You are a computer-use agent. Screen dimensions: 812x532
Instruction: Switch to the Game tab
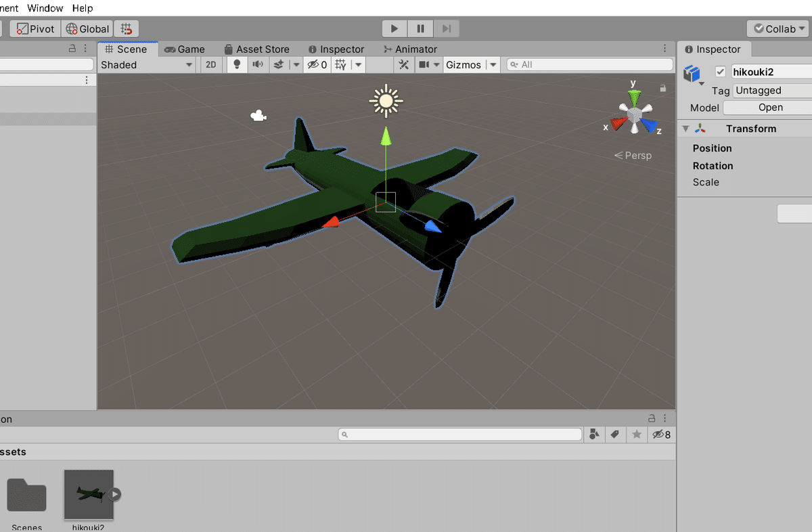(x=184, y=49)
